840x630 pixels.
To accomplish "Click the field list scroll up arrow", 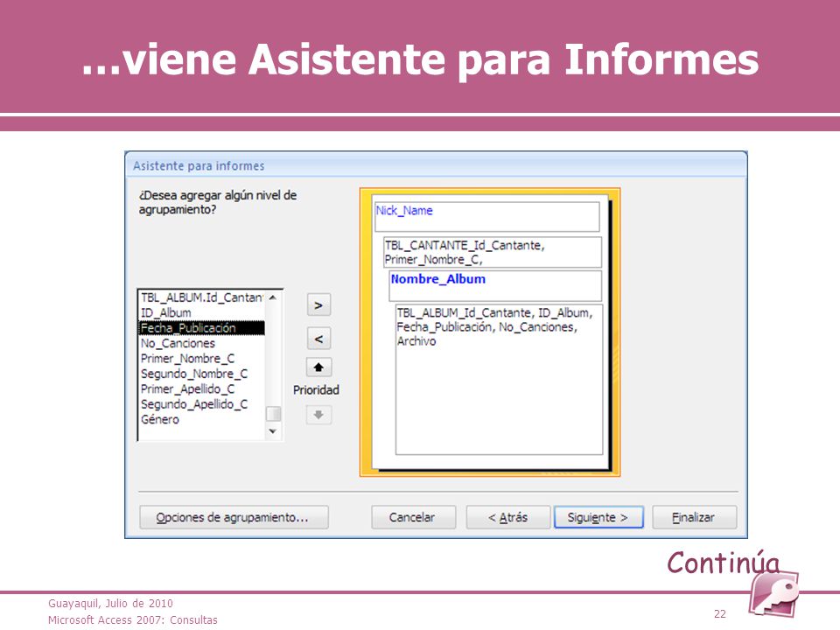I will click(273, 297).
